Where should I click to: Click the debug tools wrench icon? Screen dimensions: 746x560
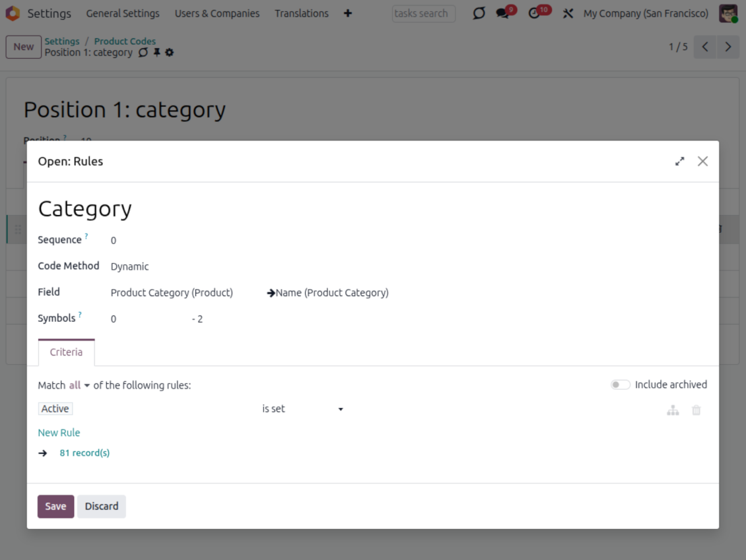pos(568,13)
